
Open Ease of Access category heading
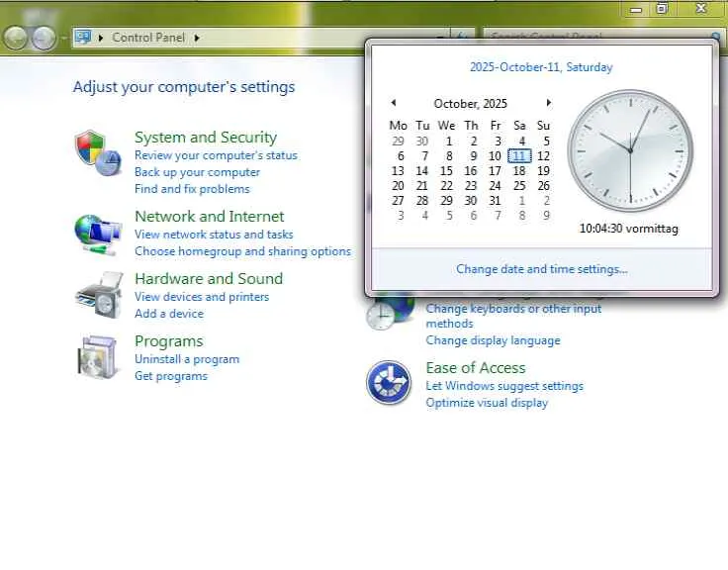coord(476,368)
